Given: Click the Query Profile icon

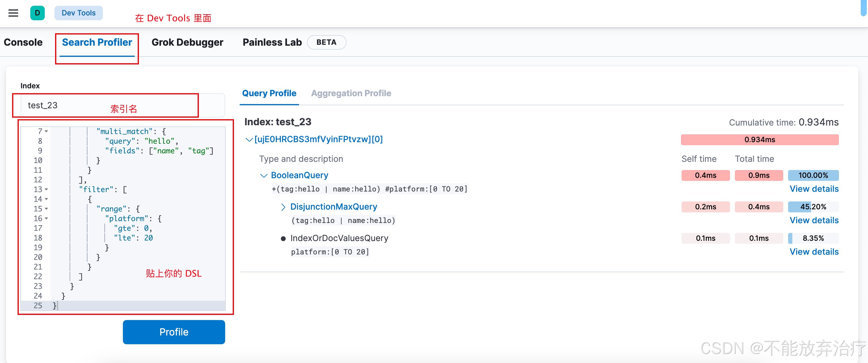Looking at the screenshot, I should pyautogui.click(x=270, y=93).
